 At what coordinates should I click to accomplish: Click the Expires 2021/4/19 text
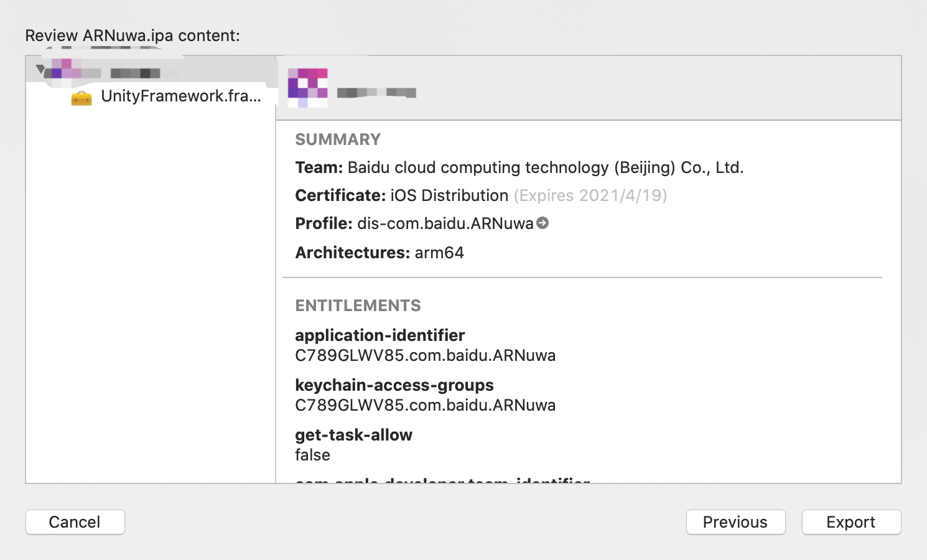click(x=590, y=195)
